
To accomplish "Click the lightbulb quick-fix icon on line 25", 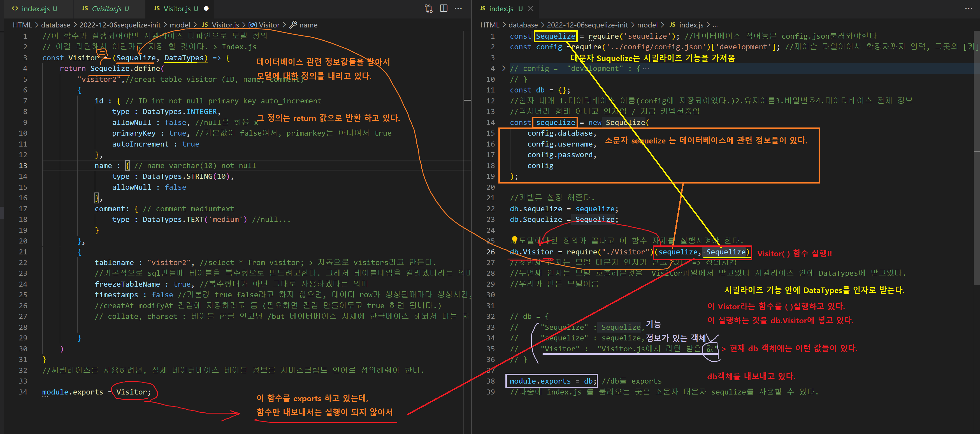I will coord(514,240).
